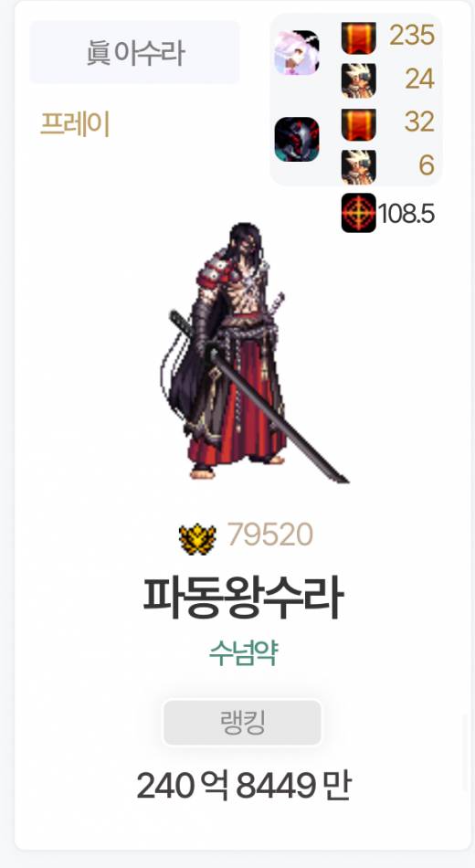Click the character name 파동왕수라
This screenshot has height=868, width=475.
point(242,599)
